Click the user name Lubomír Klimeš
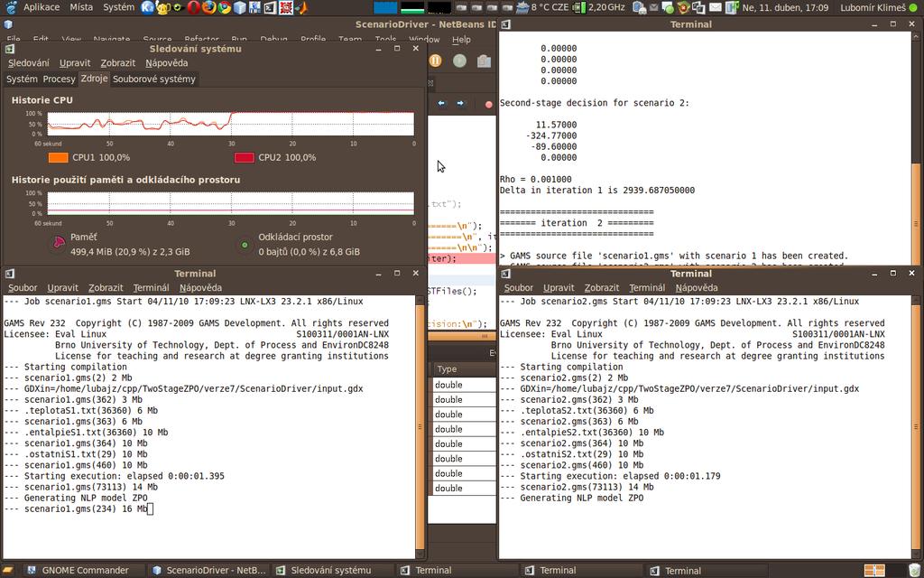Image resolution: width=924 pixels, height=578 pixels. click(873, 7)
